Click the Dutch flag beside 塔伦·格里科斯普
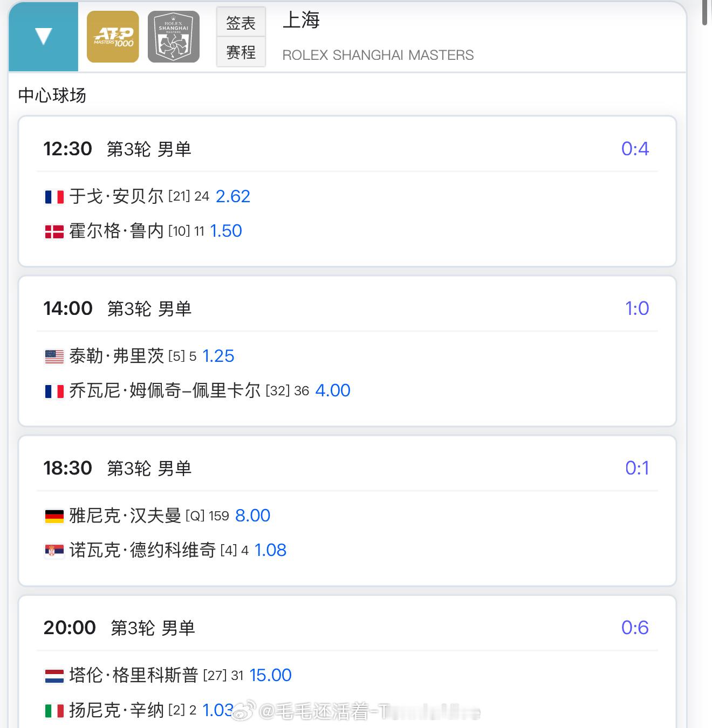 point(54,676)
